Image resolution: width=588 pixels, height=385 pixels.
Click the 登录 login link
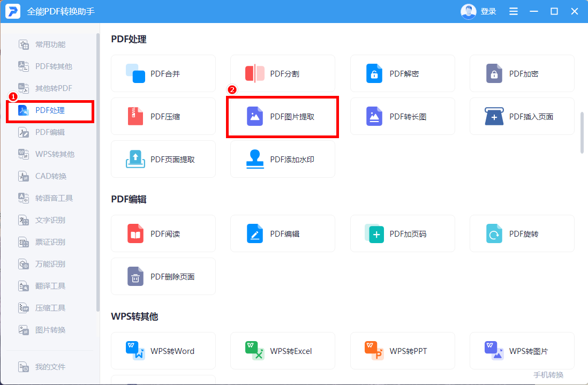[x=488, y=11]
